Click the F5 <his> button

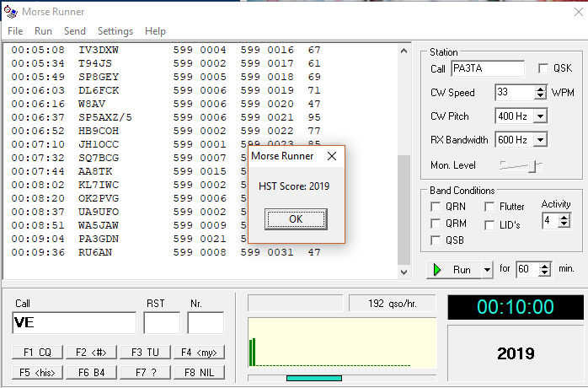37,373
